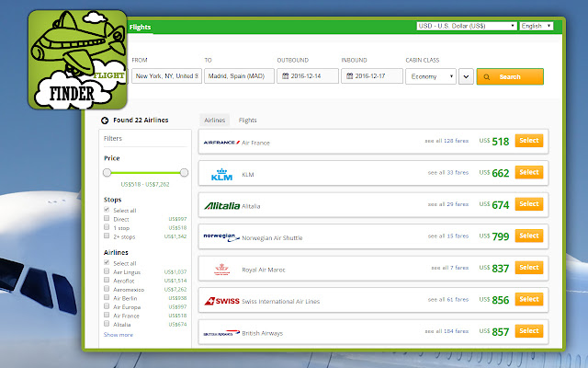Viewport: 588px width, 368px height.
Task: Open the Flights header tab
Action: click(140, 27)
